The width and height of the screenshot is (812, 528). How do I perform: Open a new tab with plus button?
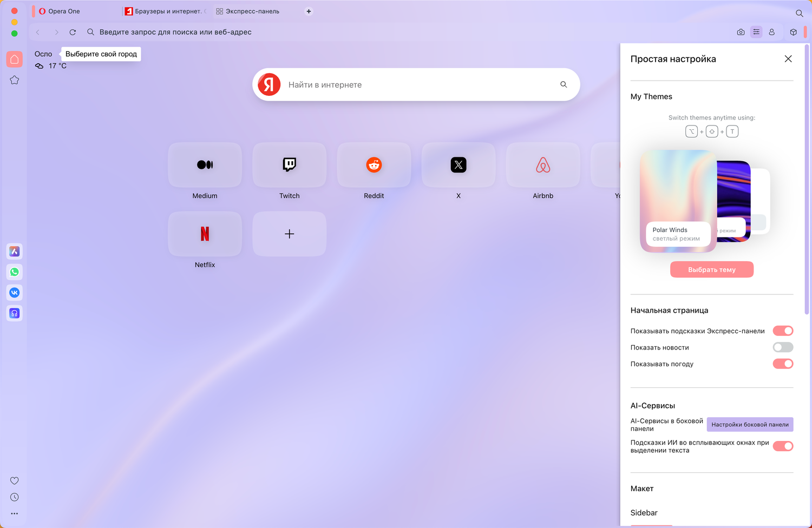tap(309, 11)
